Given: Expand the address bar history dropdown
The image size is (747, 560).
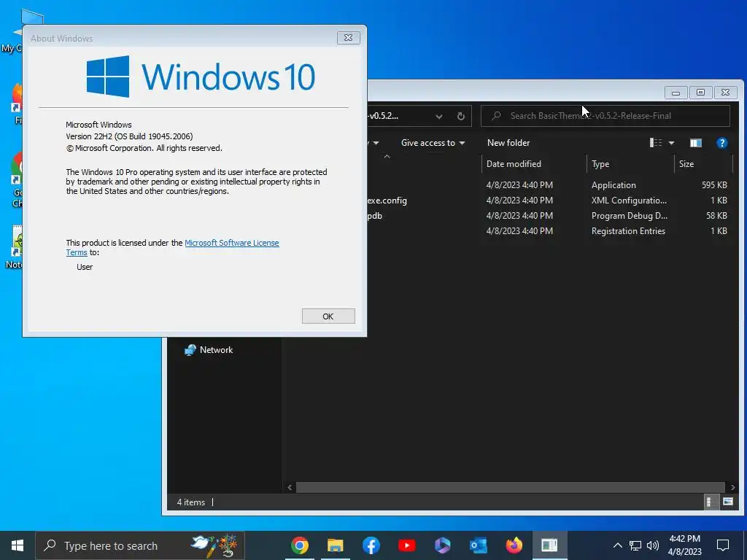Looking at the screenshot, I should [438, 116].
